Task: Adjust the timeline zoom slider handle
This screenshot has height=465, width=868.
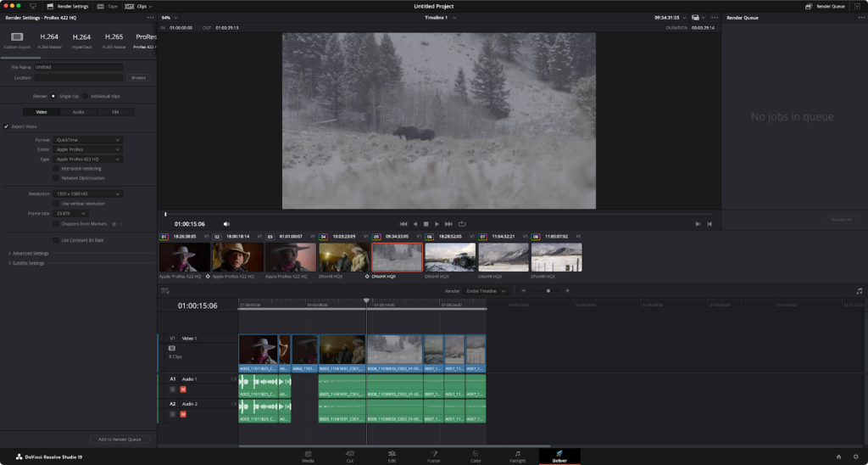Action: tap(548, 291)
